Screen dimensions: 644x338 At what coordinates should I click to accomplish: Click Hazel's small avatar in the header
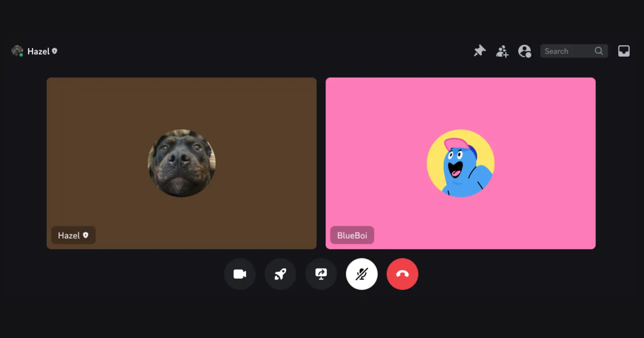click(x=17, y=51)
